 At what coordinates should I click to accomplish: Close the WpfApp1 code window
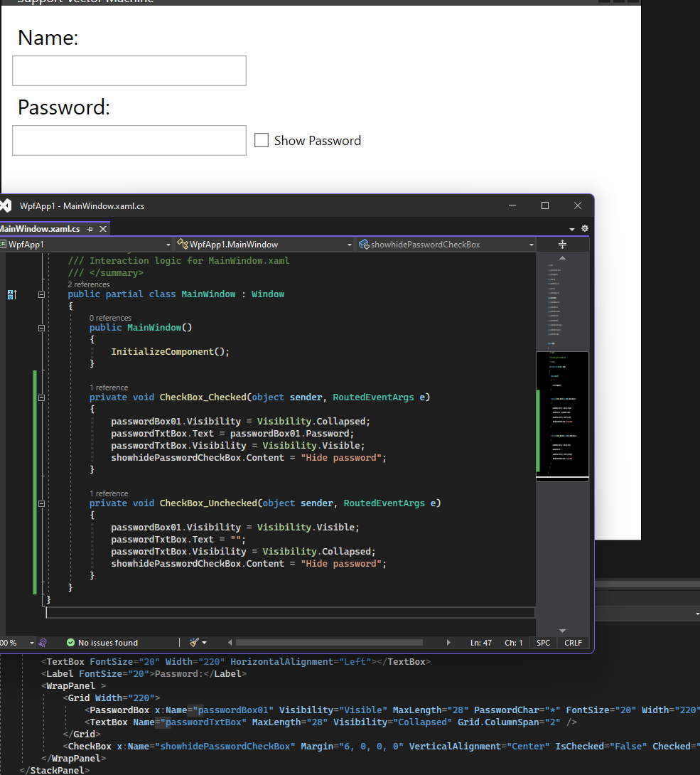(578, 205)
